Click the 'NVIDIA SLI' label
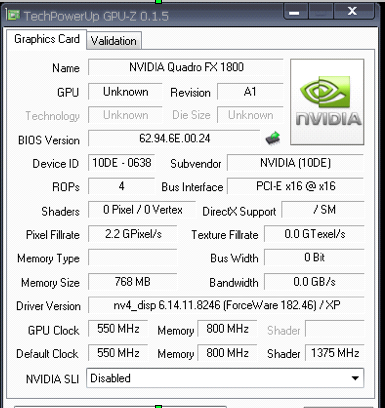385x408 pixels. click(x=52, y=379)
